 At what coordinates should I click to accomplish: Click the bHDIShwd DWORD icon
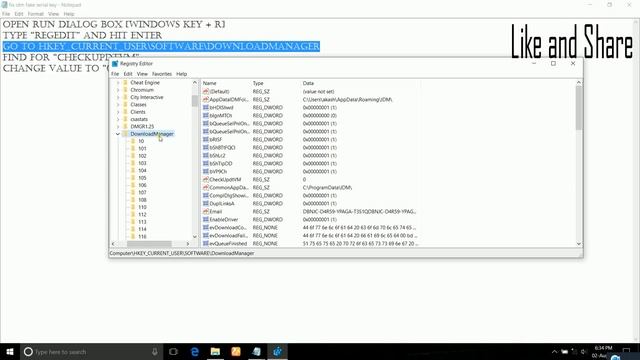(206, 107)
